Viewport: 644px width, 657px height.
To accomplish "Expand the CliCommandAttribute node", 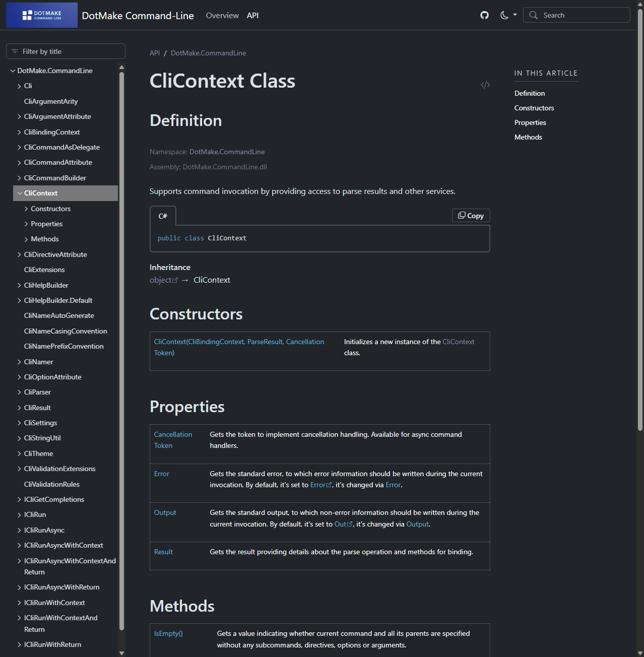I will pyautogui.click(x=19, y=162).
